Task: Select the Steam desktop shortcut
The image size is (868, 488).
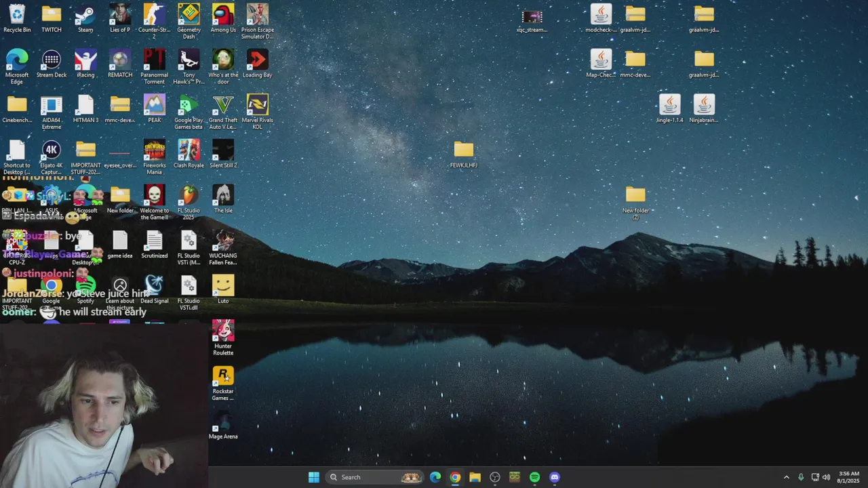Action: [x=85, y=18]
